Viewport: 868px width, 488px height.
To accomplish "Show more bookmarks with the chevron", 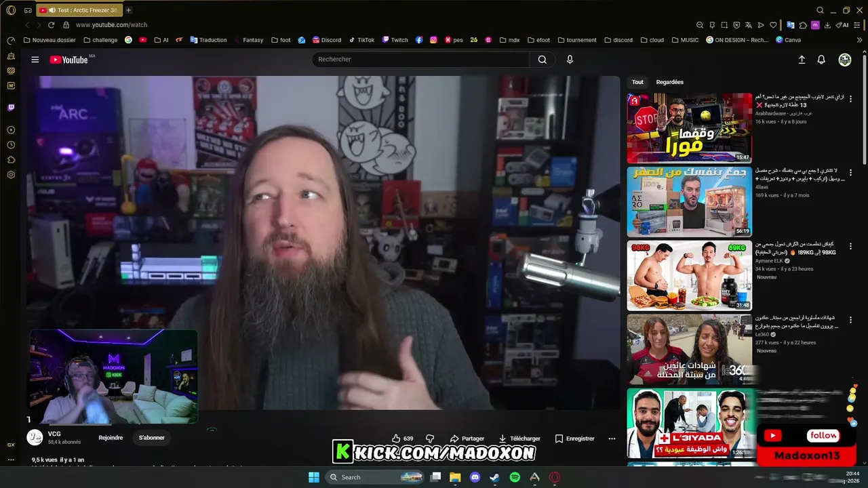I will click(x=859, y=40).
